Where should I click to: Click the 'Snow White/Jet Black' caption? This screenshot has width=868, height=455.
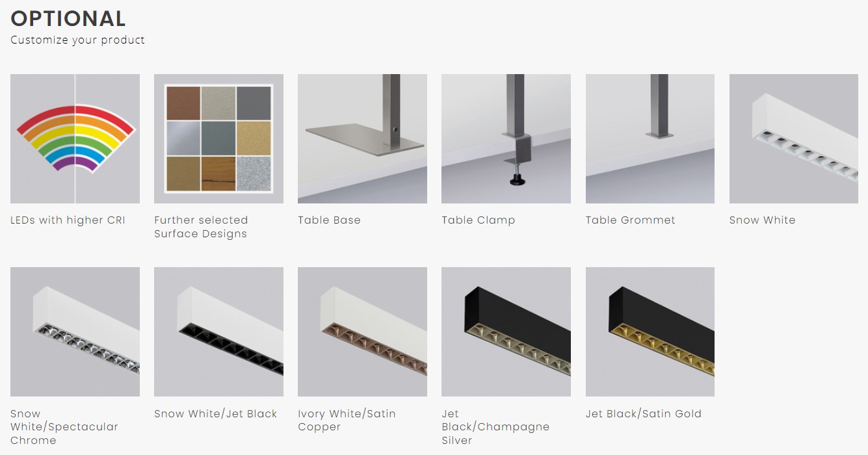coord(216,414)
